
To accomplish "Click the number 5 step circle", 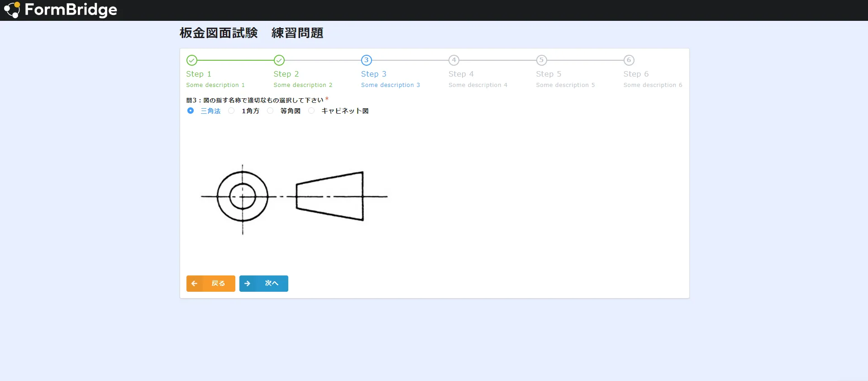I will pos(541,60).
